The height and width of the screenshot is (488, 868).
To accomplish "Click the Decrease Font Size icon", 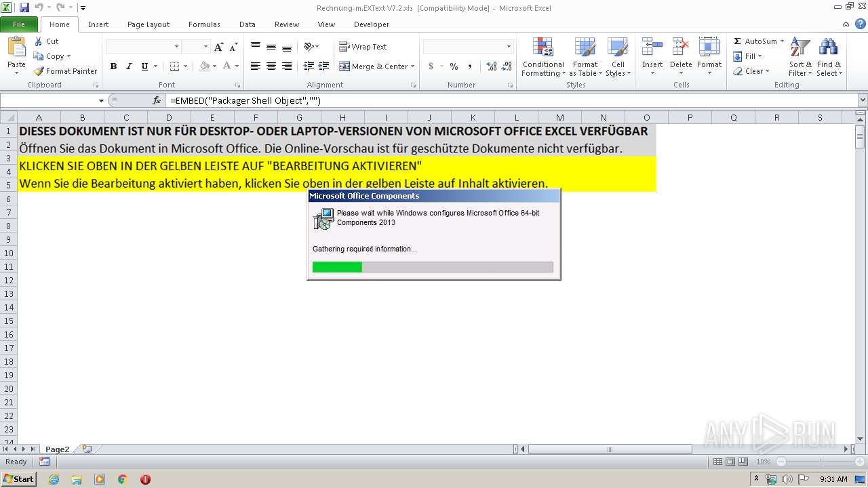I will click(233, 47).
